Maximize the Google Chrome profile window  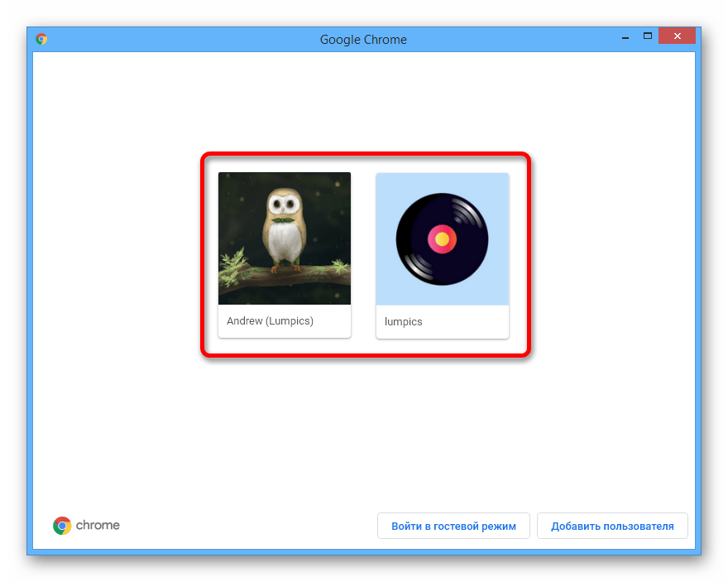(x=648, y=36)
